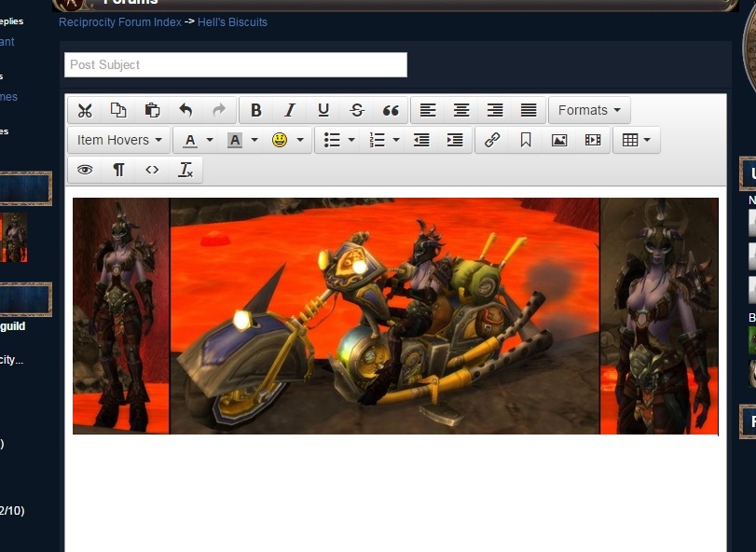Undo the last edit

pos(186,110)
